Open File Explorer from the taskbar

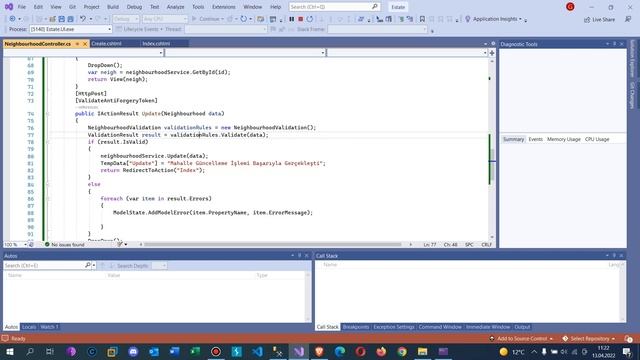[422, 351]
